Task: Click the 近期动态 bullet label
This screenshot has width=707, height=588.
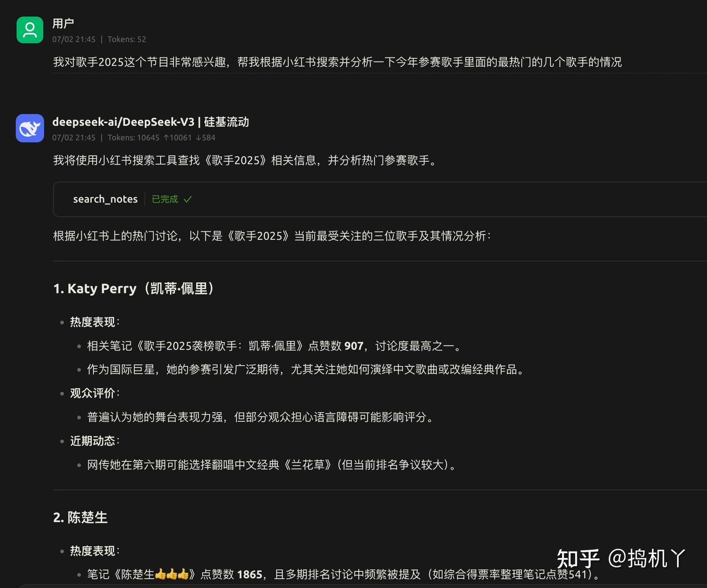Action: pyautogui.click(x=94, y=441)
